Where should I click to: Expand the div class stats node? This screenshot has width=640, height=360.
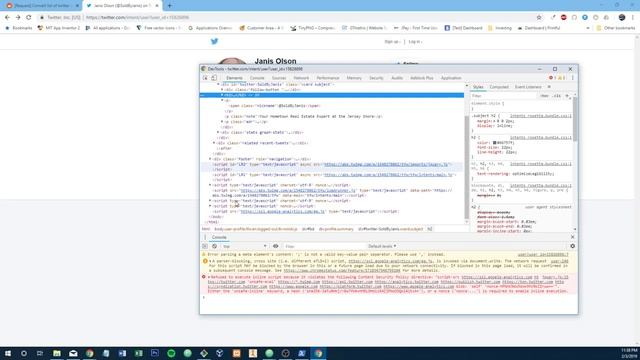(218, 132)
